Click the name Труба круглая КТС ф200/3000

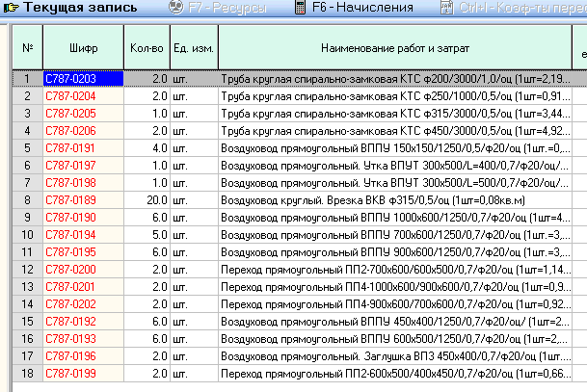pos(395,79)
